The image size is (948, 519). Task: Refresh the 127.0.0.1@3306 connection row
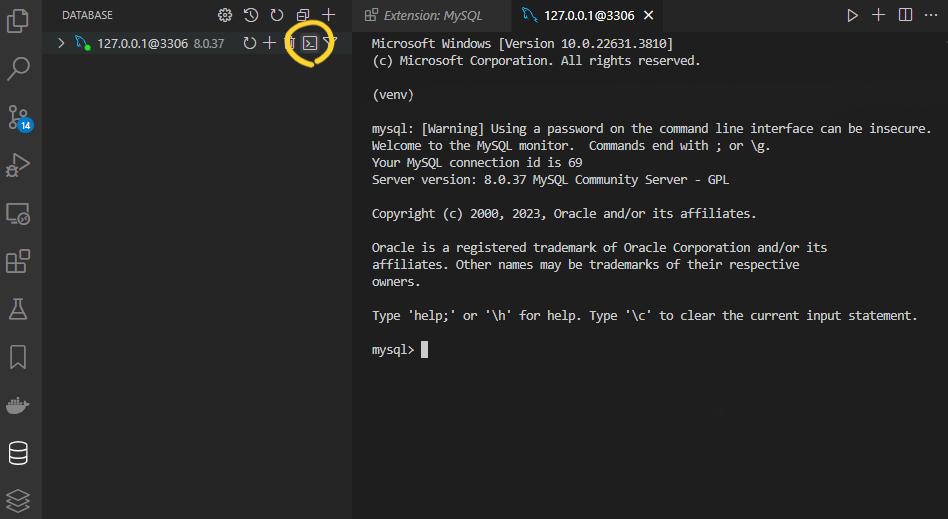point(250,43)
